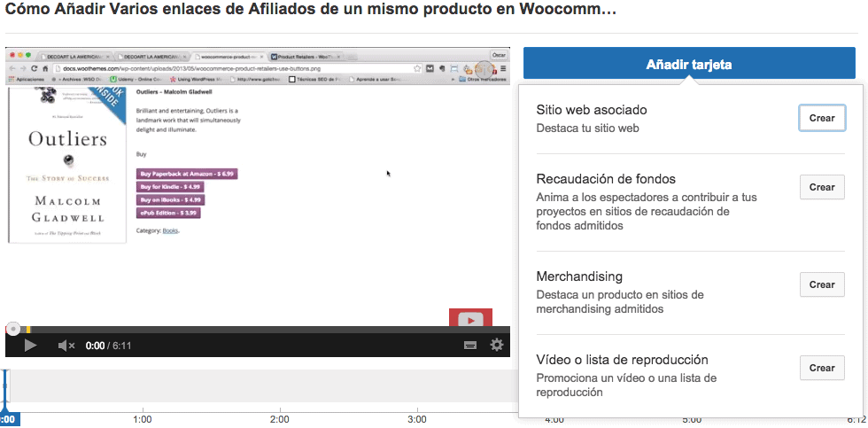Screen dimensions: 868x428
Task: Click the 5:00 timeline label
Action: (x=692, y=420)
